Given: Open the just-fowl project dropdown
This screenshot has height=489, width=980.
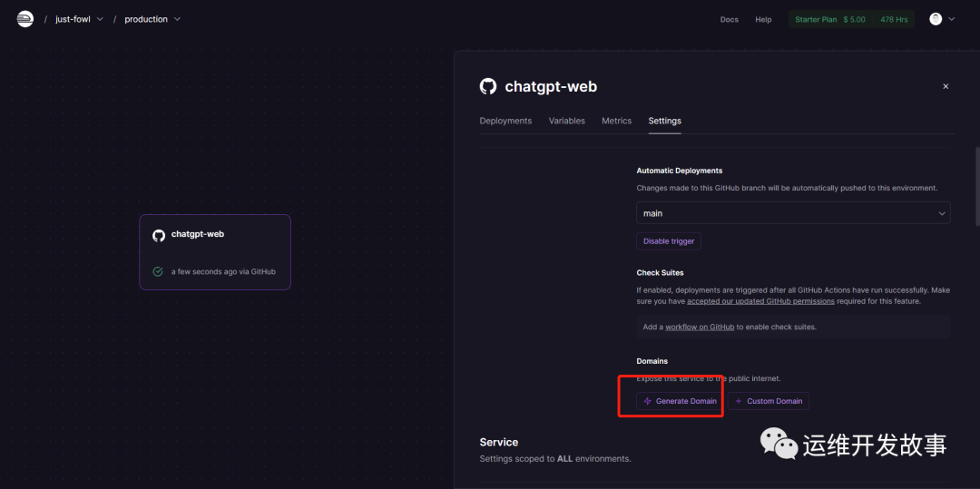Looking at the screenshot, I should tap(79, 19).
